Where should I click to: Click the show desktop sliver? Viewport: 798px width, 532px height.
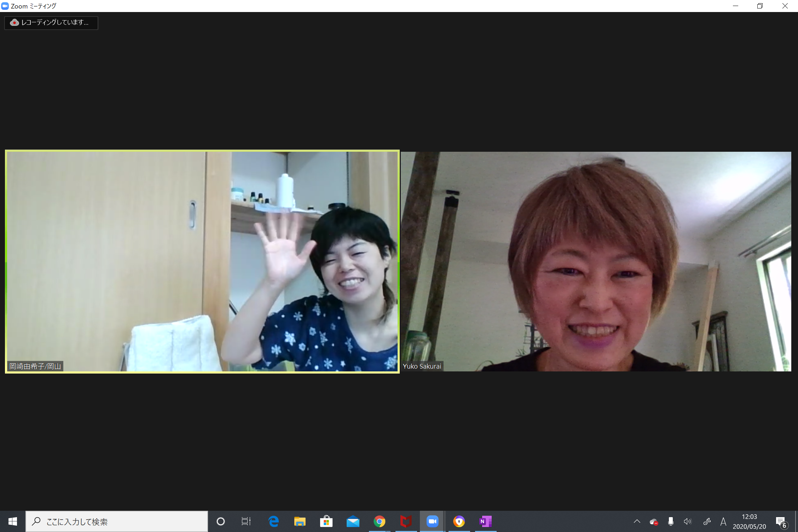(x=796, y=521)
